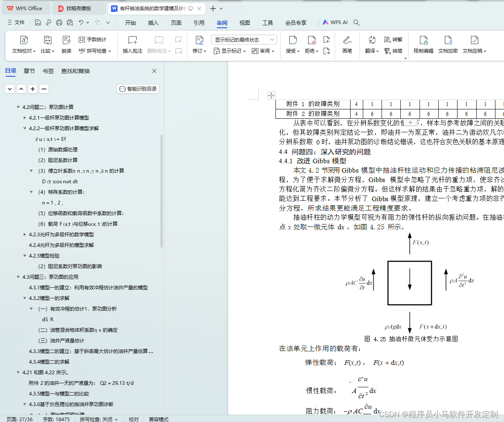Switch to the 书签 navigation pane tab

pyautogui.click(x=48, y=71)
